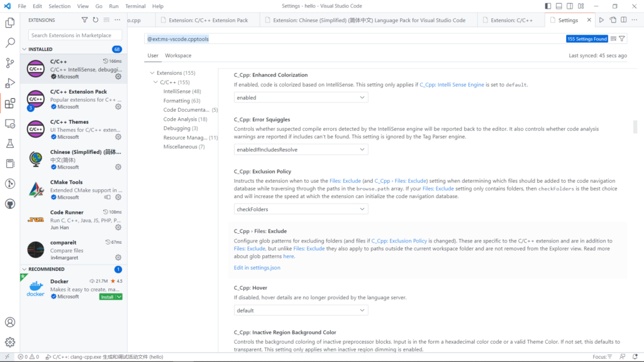Click the filter extensions funnel icon
The image size is (644, 362).
85,20
